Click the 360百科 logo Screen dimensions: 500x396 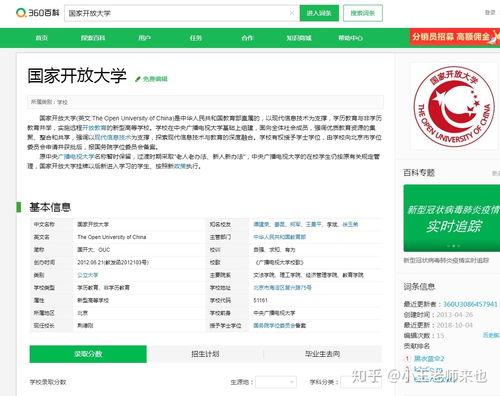(x=37, y=13)
